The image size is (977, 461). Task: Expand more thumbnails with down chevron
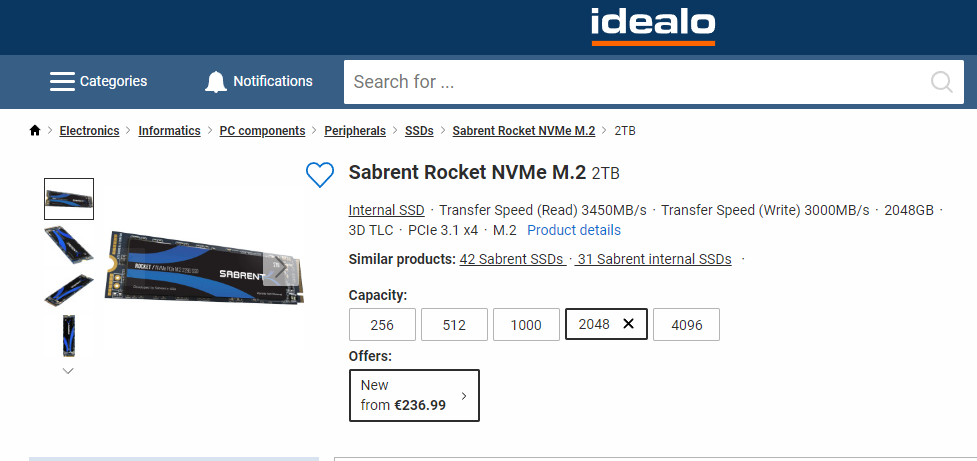point(68,370)
